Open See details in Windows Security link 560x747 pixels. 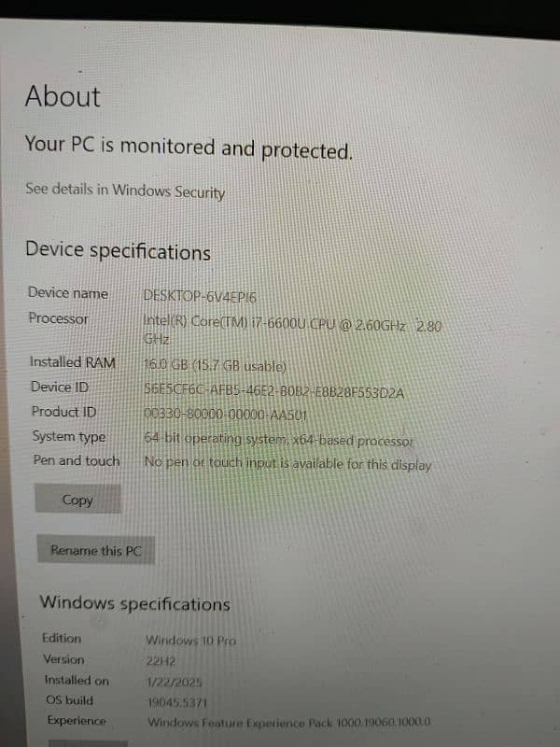pos(125,190)
